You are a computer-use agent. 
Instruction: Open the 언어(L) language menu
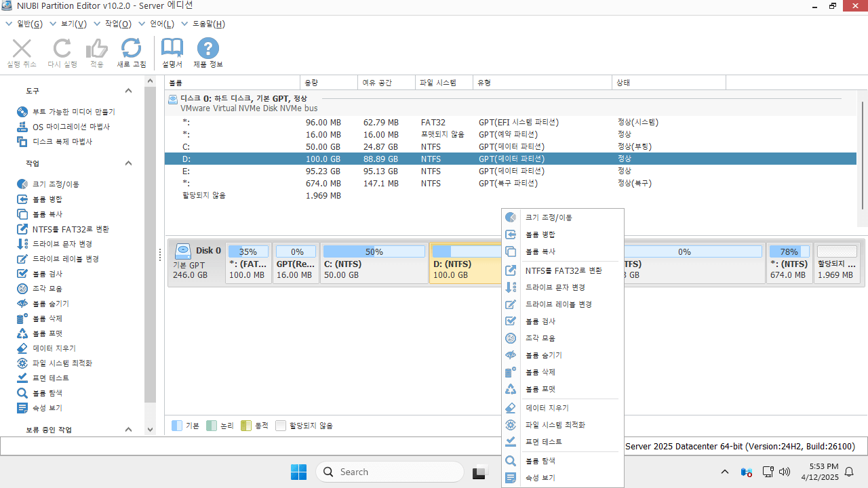pos(161,24)
